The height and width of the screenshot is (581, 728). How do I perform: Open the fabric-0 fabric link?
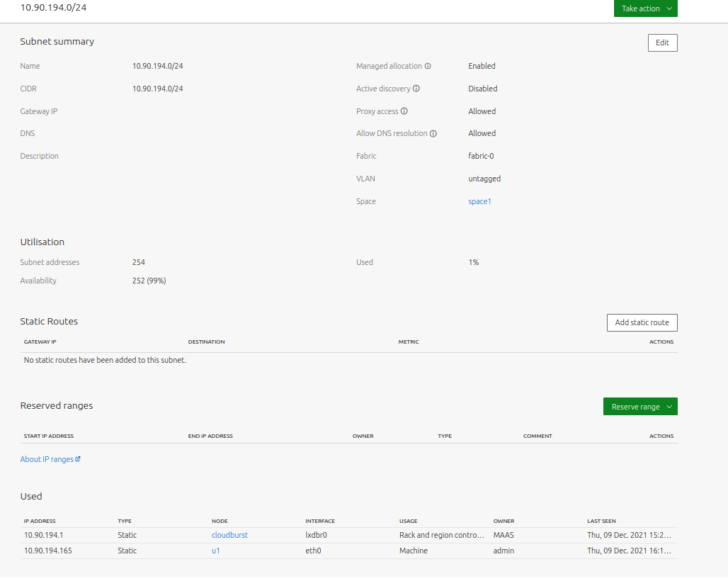pyautogui.click(x=481, y=156)
